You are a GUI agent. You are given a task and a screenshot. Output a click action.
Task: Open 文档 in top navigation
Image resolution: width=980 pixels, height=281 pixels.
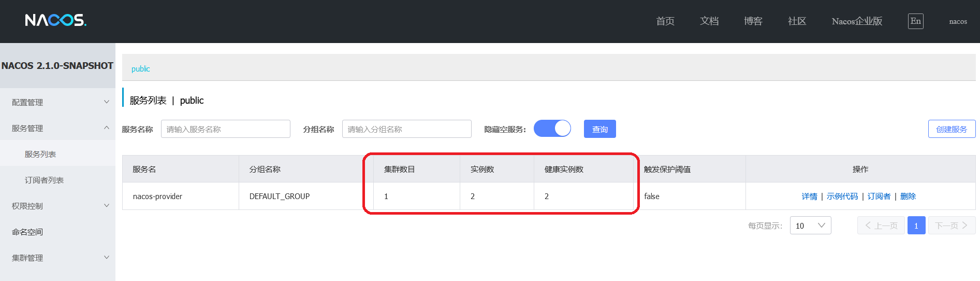(x=709, y=21)
